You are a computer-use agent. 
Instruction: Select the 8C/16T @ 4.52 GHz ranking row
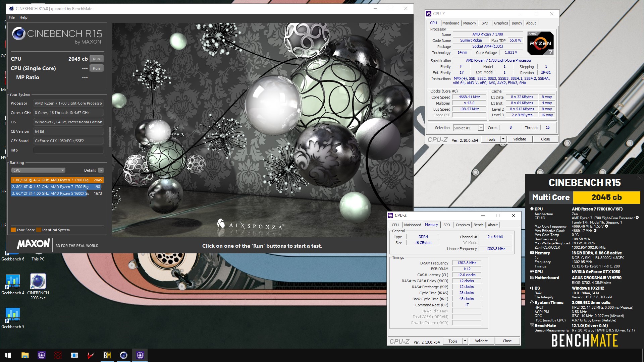pos(57,187)
